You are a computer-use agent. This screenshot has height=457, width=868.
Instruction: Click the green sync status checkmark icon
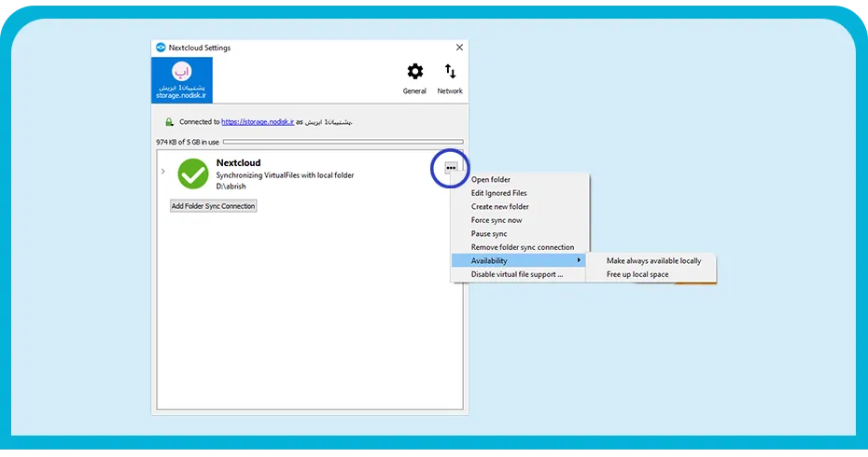(x=192, y=173)
